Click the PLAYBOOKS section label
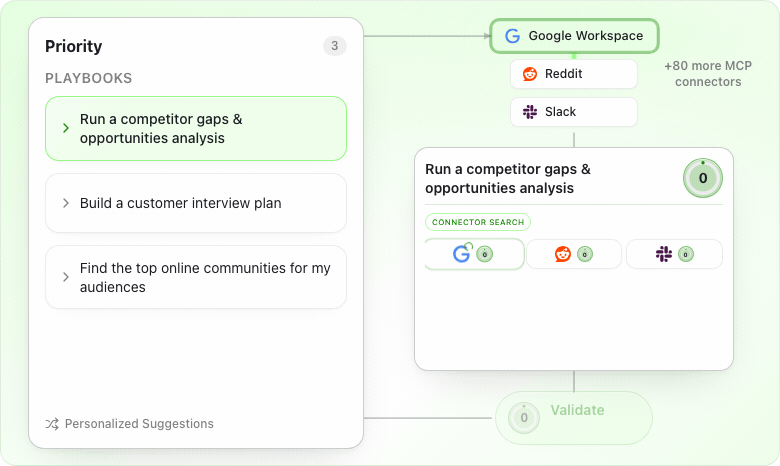The width and height of the screenshot is (780, 466). click(89, 78)
